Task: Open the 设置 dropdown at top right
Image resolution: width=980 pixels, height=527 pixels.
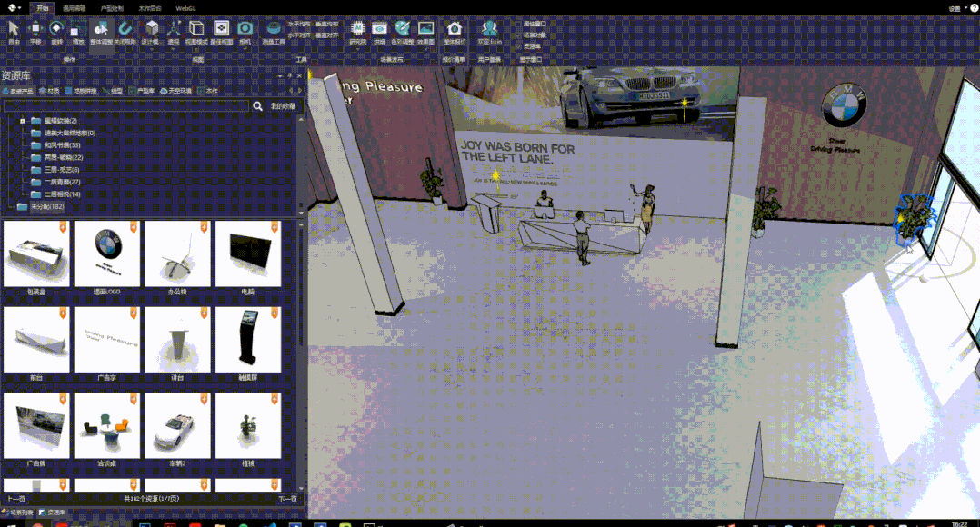Action: click(x=957, y=9)
